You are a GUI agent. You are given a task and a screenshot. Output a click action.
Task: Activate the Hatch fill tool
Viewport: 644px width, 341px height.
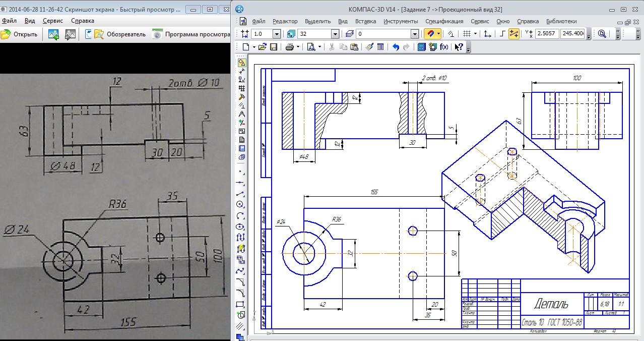pyautogui.click(x=241, y=326)
